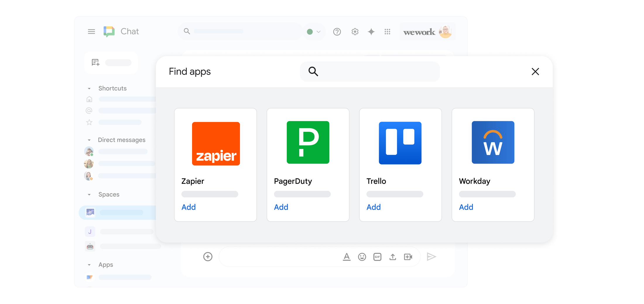
Task: Open the Home shortcut icon
Action: click(x=89, y=99)
